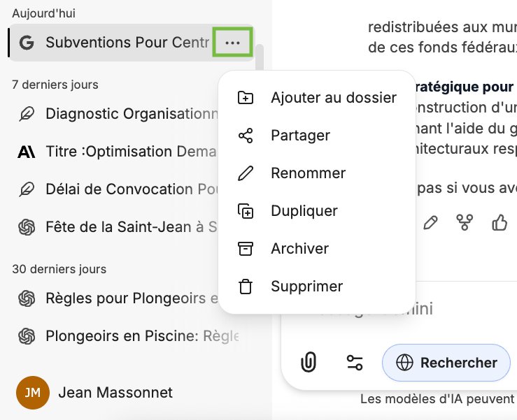Toggle the Rechercher web search button
The height and width of the screenshot is (420, 517).
[446, 362]
